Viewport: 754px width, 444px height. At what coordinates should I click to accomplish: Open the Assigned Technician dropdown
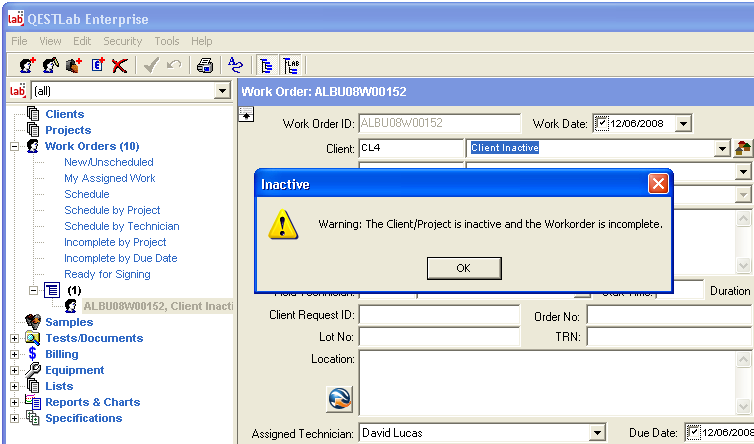point(597,433)
